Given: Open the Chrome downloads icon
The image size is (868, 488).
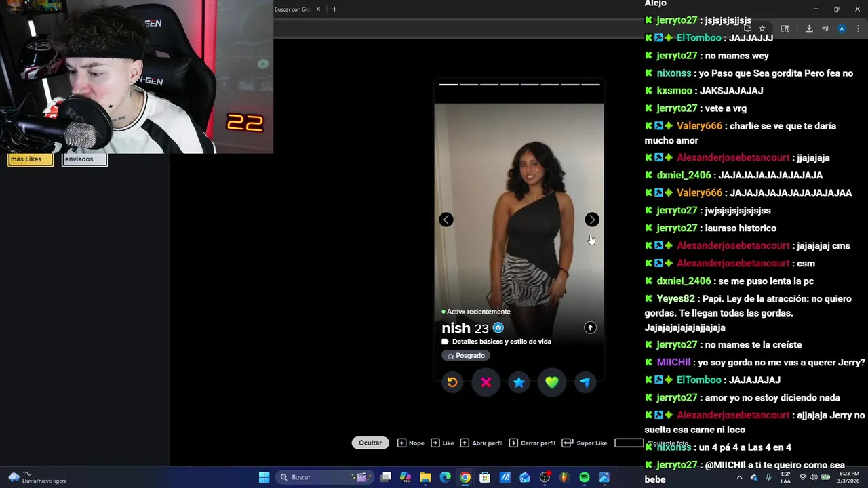Looking at the screenshot, I should coord(809,28).
